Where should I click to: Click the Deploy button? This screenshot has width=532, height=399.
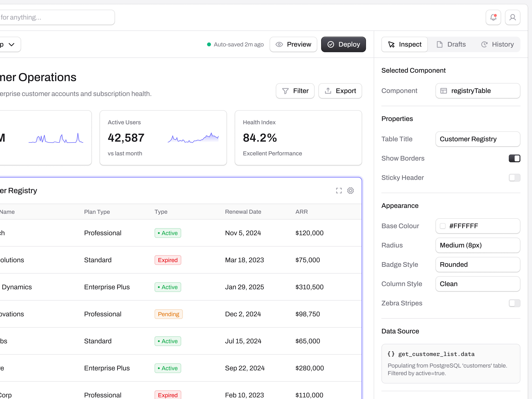tap(343, 45)
